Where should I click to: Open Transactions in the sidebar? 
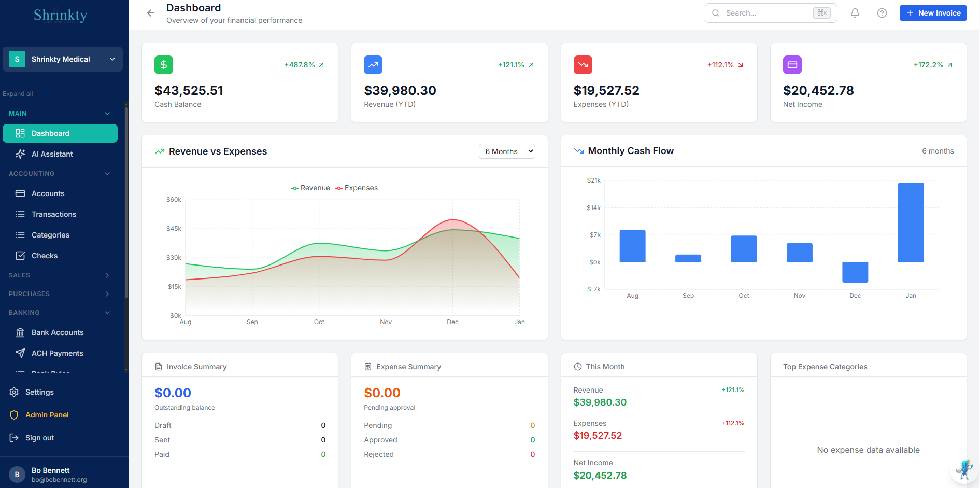point(54,214)
